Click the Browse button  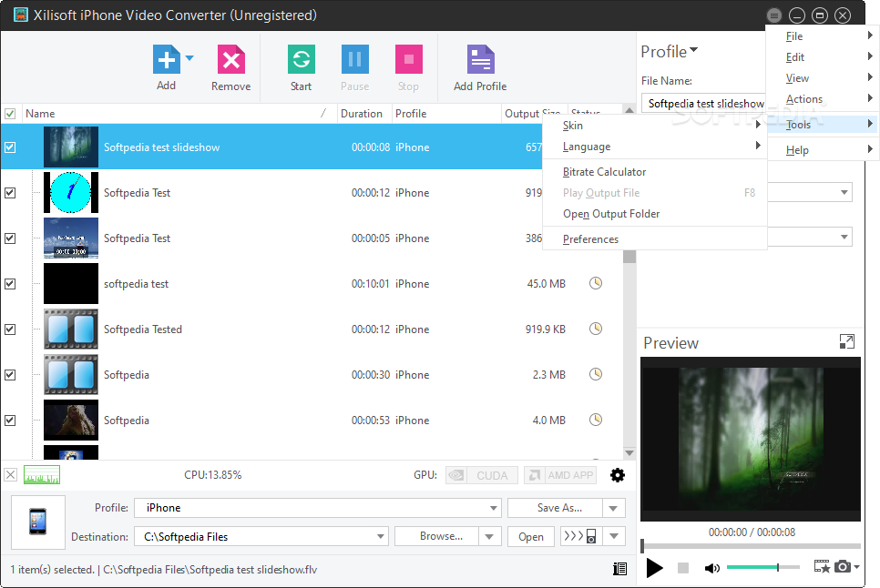(x=436, y=536)
